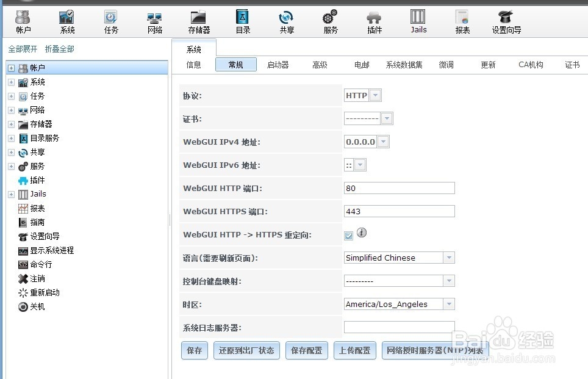Select the top 系统 tab header
The height and width of the screenshot is (379, 588).
click(194, 49)
